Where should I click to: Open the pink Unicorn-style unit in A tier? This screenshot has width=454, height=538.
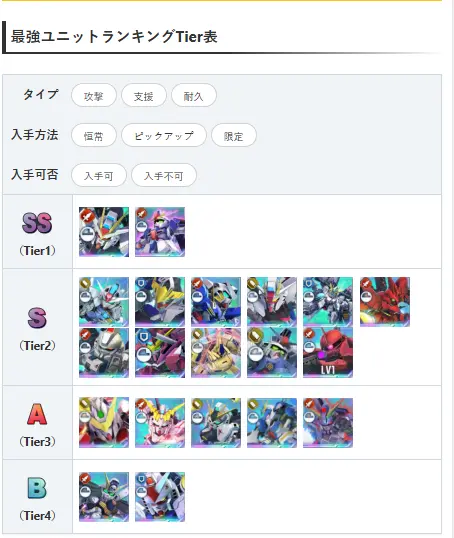click(x=160, y=423)
